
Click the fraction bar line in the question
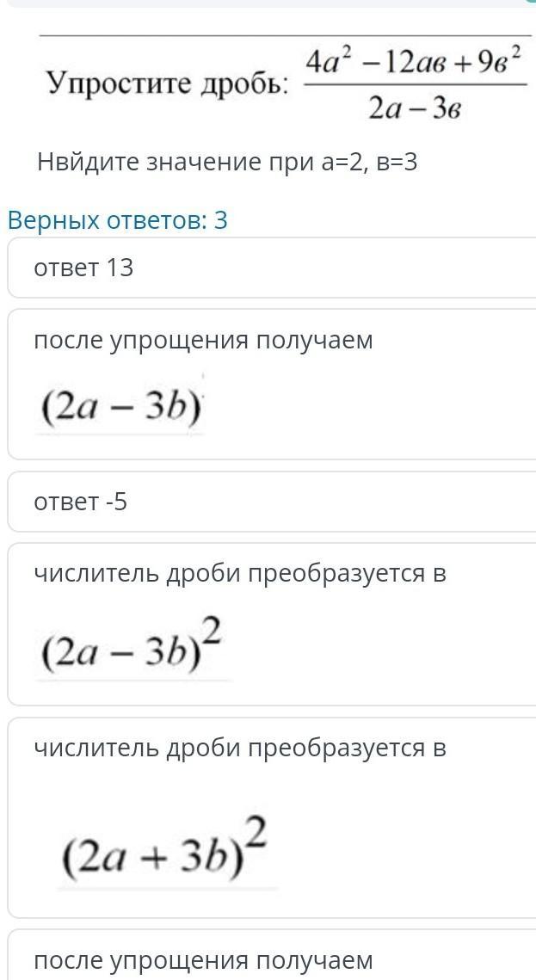click(x=416, y=85)
